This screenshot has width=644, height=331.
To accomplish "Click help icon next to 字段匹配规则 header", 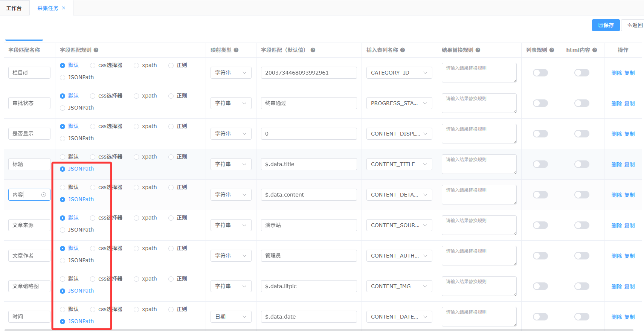I will (x=96, y=50).
